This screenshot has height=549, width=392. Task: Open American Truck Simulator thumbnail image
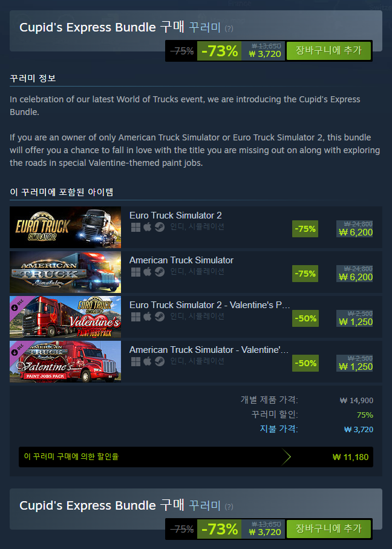pos(65,272)
